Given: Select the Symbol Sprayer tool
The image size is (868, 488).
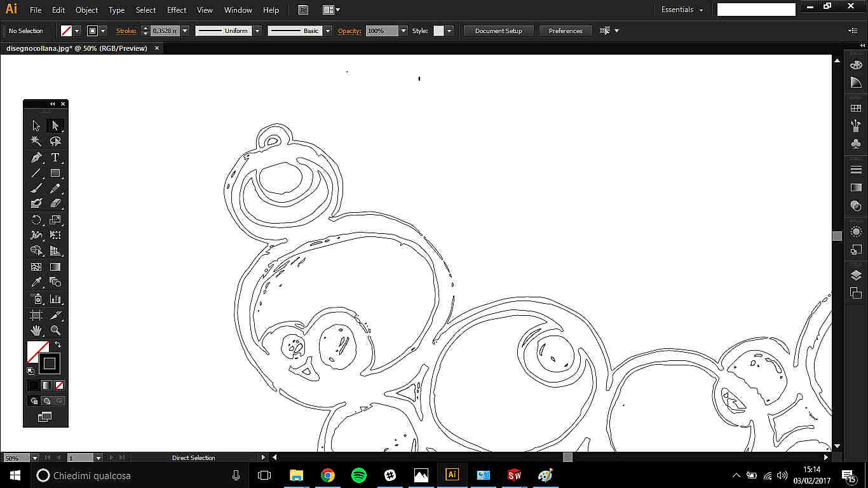Looking at the screenshot, I should 36,299.
